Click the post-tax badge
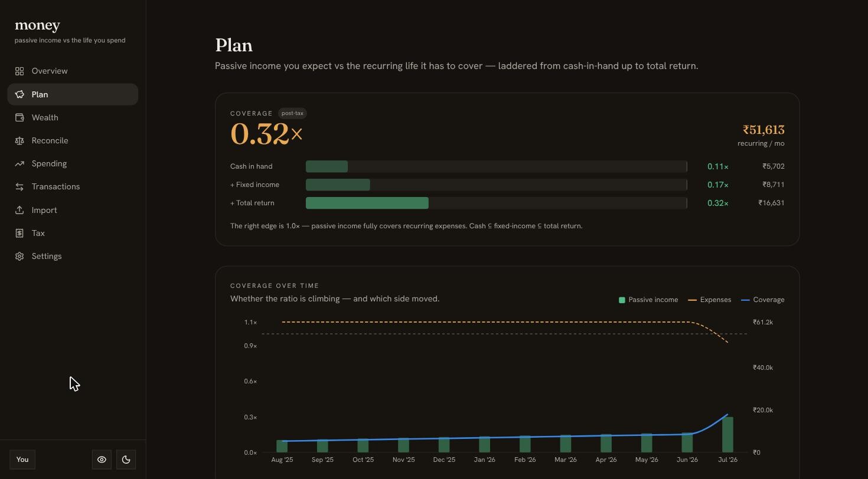868x479 pixels. [292, 113]
